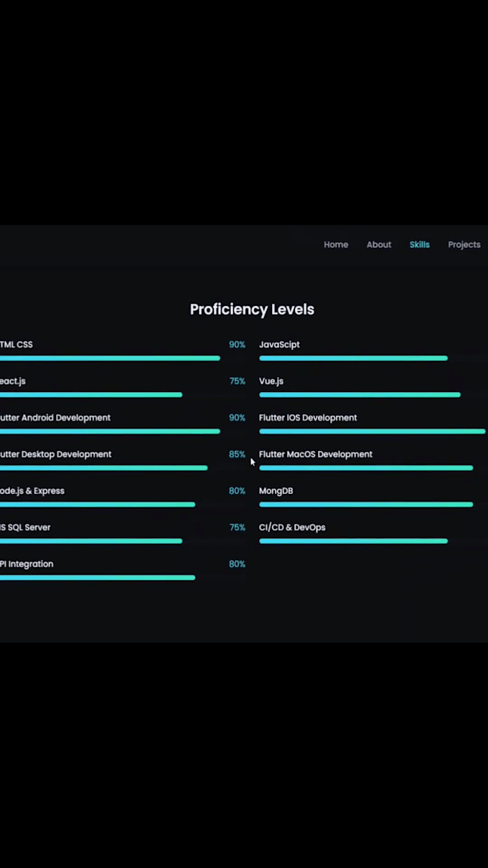Click the MongDB progress bar

tap(365, 505)
